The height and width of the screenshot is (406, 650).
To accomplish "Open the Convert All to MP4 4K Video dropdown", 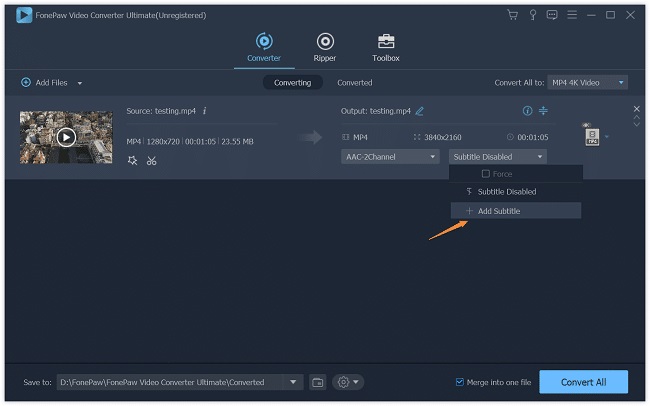I will click(587, 83).
